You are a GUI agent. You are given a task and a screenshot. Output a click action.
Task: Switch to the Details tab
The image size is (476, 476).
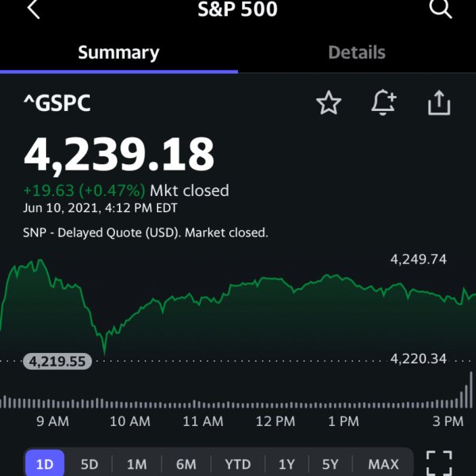(357, 52)
